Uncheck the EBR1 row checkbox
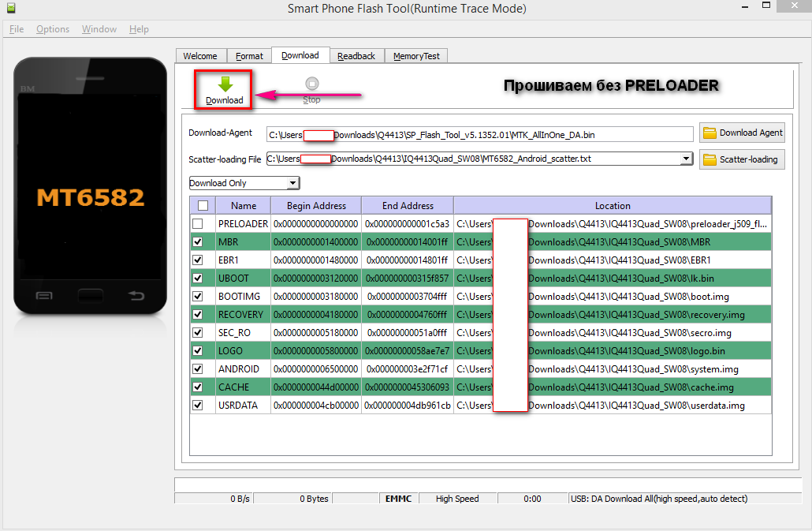 coord(197,260)
